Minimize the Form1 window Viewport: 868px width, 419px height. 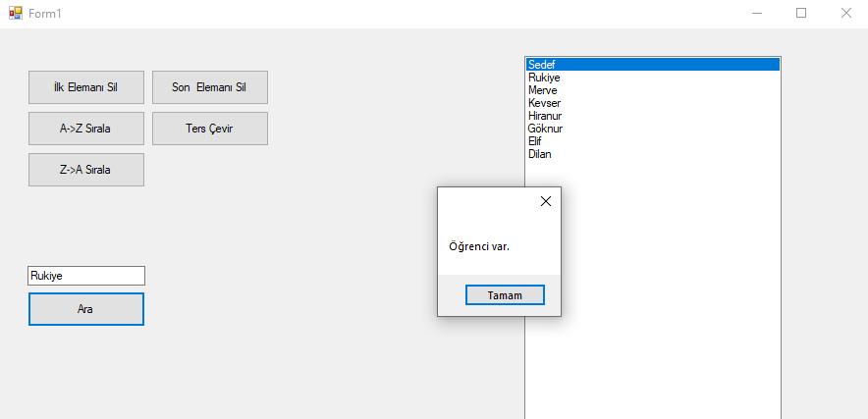[757, 14]
